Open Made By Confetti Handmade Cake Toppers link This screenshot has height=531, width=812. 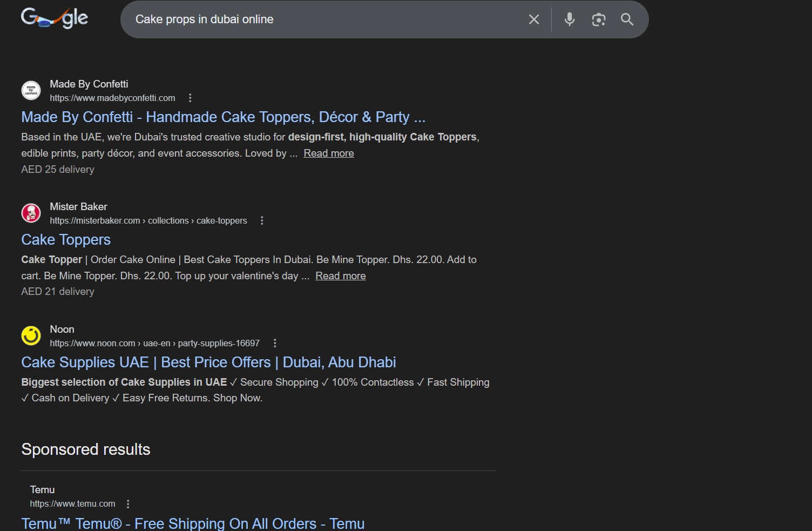tap(223, 117)
